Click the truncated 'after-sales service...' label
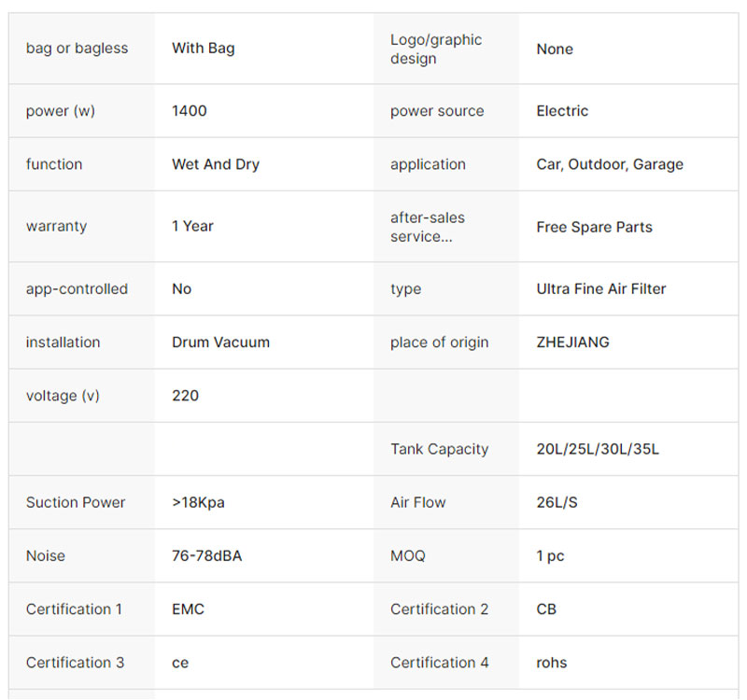The height and width of the screenshot is (700, 747). tap(428, 227)
